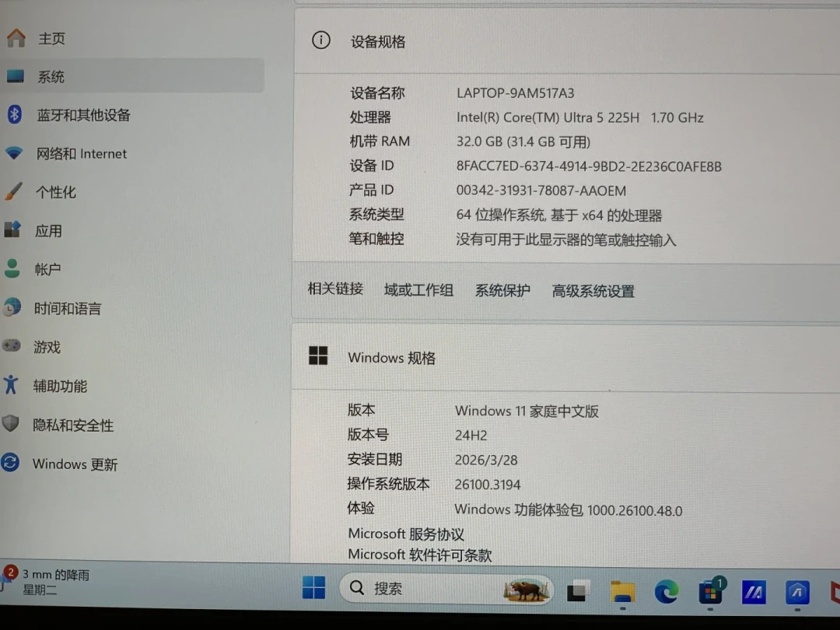
Task: Click OS build 26100.3194
Action: point(488,485)
